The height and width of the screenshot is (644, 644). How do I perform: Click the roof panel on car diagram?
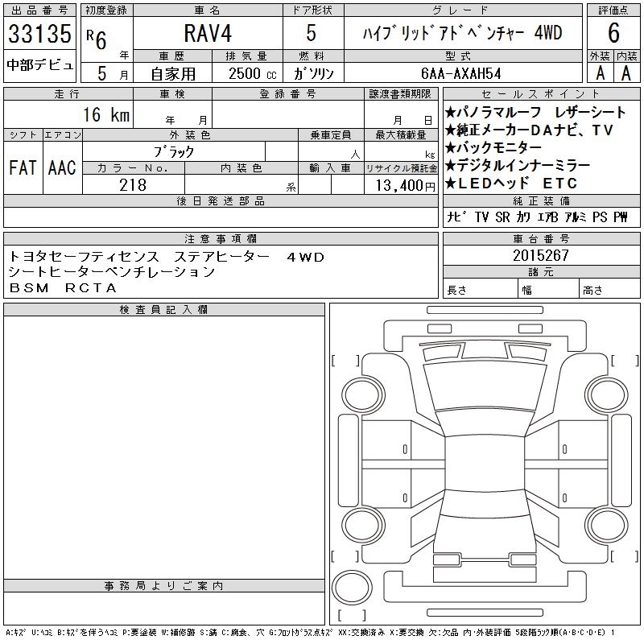pyautogui.click(x=485, y=464)
